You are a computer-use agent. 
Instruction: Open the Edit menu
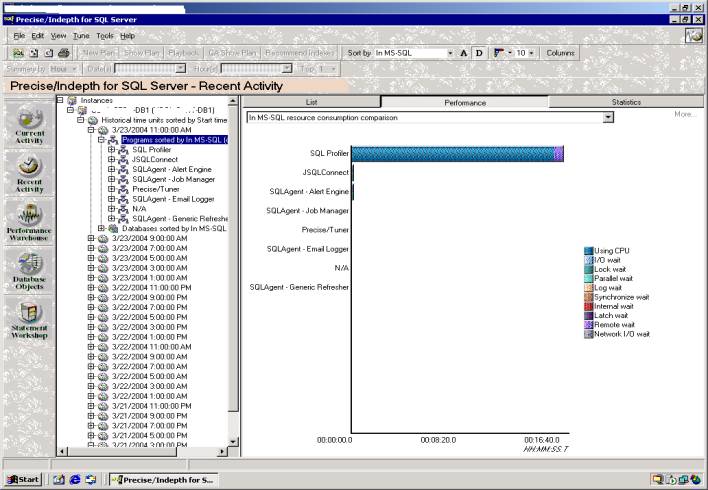click(x=37, y=36)
